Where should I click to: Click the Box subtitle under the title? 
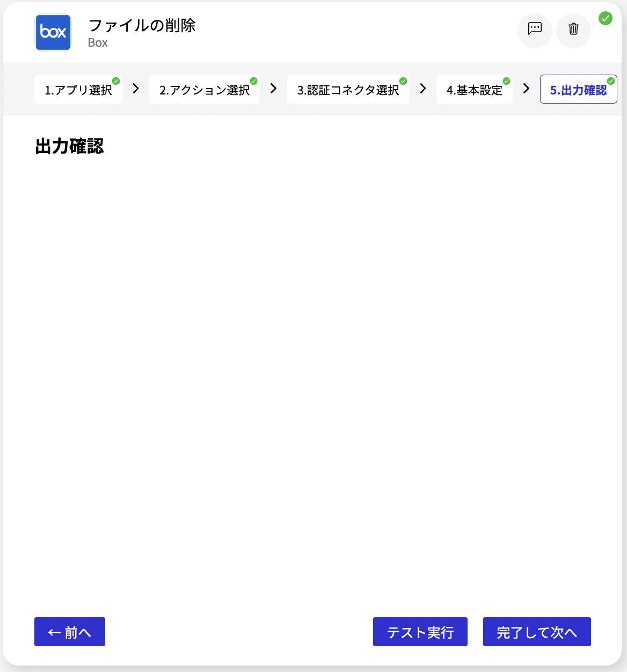coord(98,43)
